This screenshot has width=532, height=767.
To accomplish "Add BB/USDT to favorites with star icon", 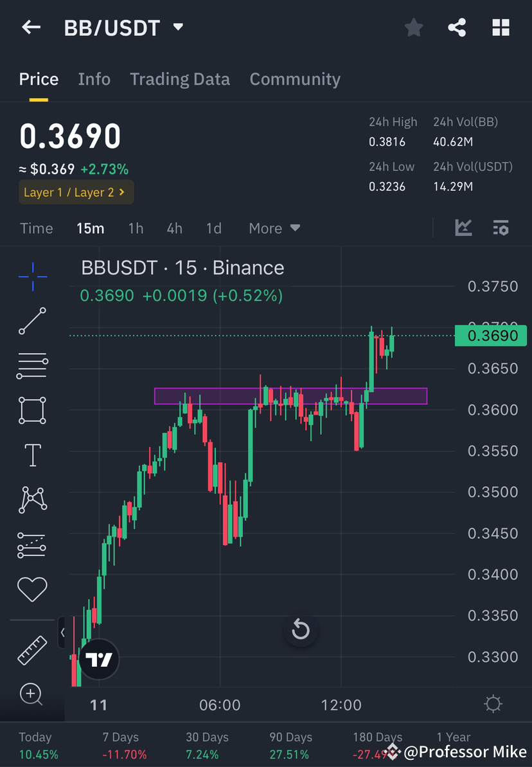I will (x=413, y=27).
